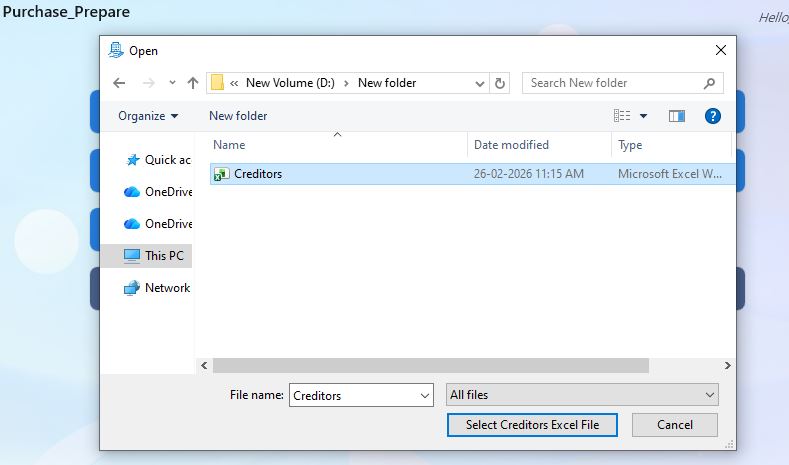Sort files by Date modified column
The width and height of the screenshot is (789, 465).
tap(511, 145)
